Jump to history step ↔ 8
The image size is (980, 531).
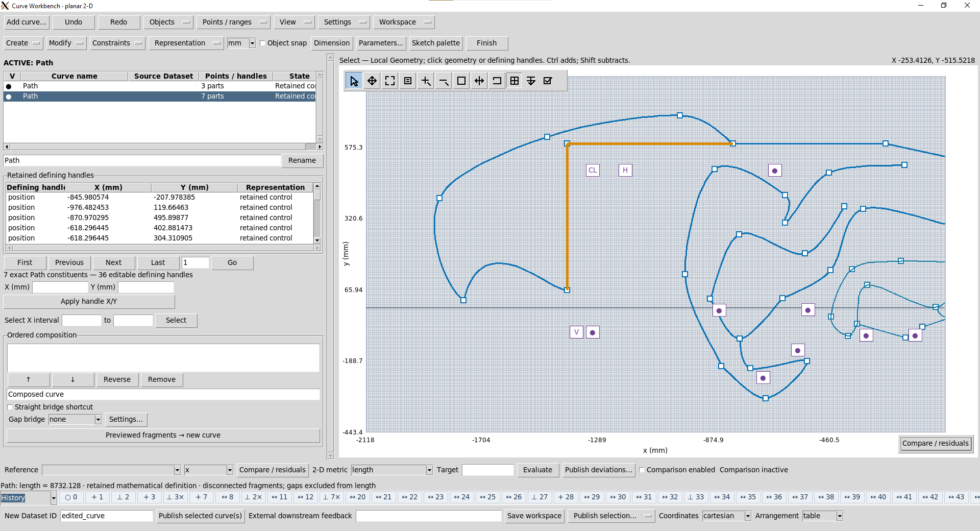point(228,497)
